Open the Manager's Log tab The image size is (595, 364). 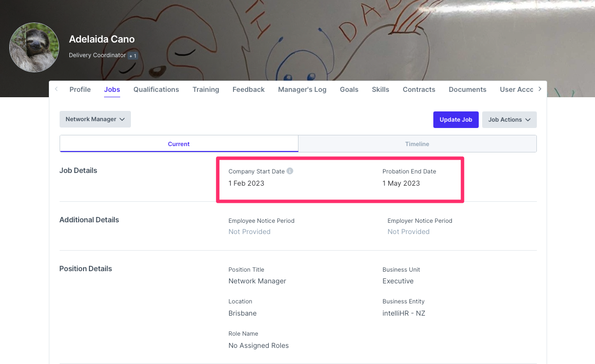(302, 89)
